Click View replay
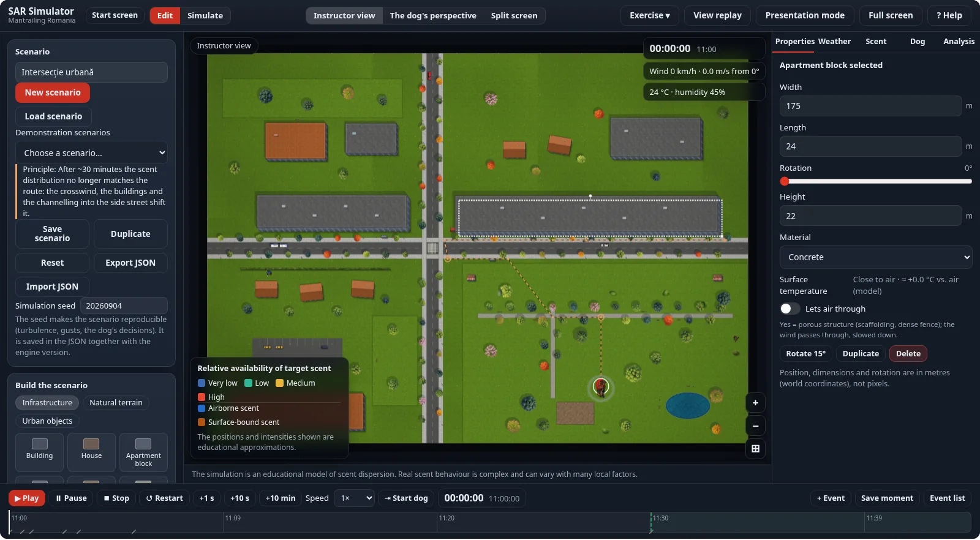Image resolution: width=980 pixels, height=540 pixels. click(x=717, y=15)
